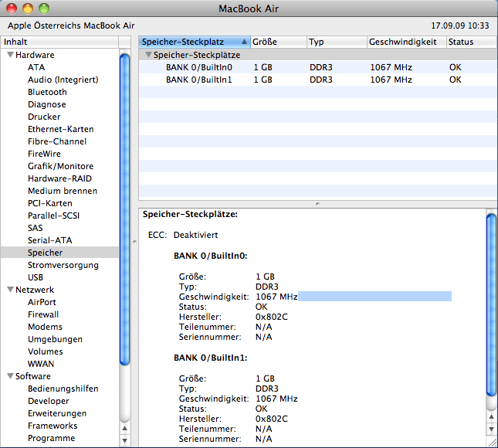Screen dimensions: 498x448
Task: Collapse the Netzwerk section triangle
Action: click(10, 290)
